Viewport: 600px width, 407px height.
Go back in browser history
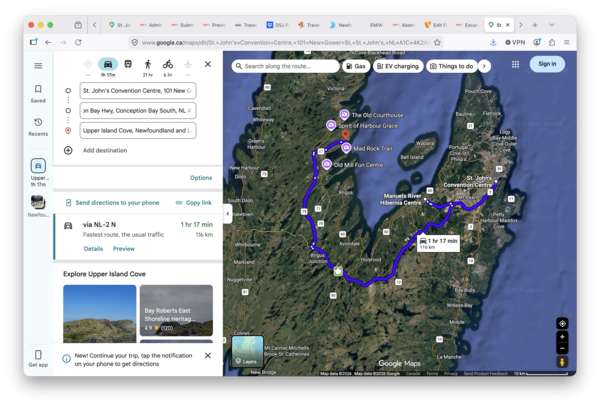pyautogui.click(x=48, y=42)
